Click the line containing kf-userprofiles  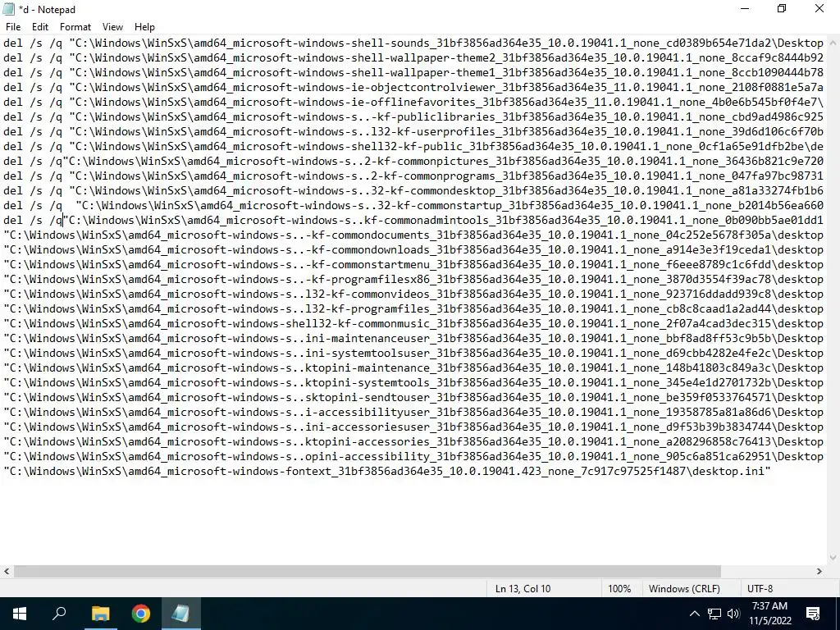tap(413, 132)
